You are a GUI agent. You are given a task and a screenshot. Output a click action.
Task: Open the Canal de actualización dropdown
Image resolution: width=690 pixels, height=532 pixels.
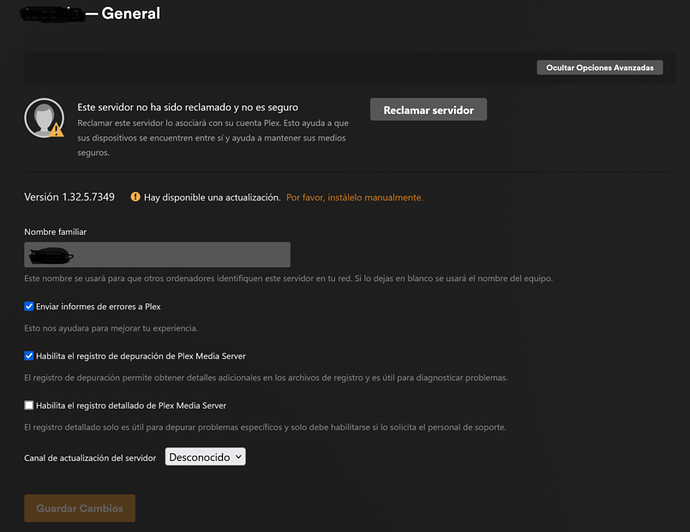[205, 457]
